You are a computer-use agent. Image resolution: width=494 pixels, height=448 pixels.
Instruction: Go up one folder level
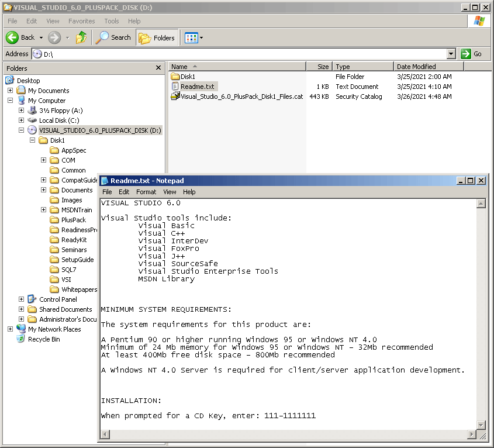tap(81, 37)
